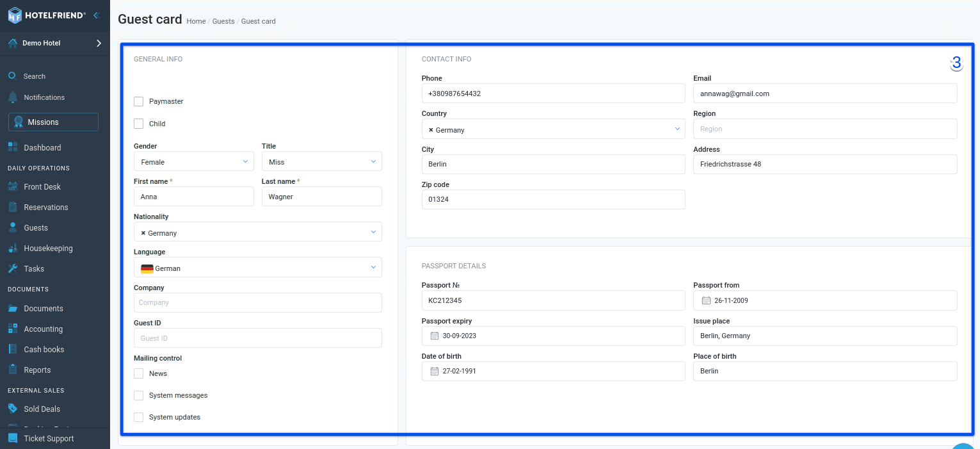The image size is (980, 449).
Task: Click the empty Region field
Action: tap(825, 129)
